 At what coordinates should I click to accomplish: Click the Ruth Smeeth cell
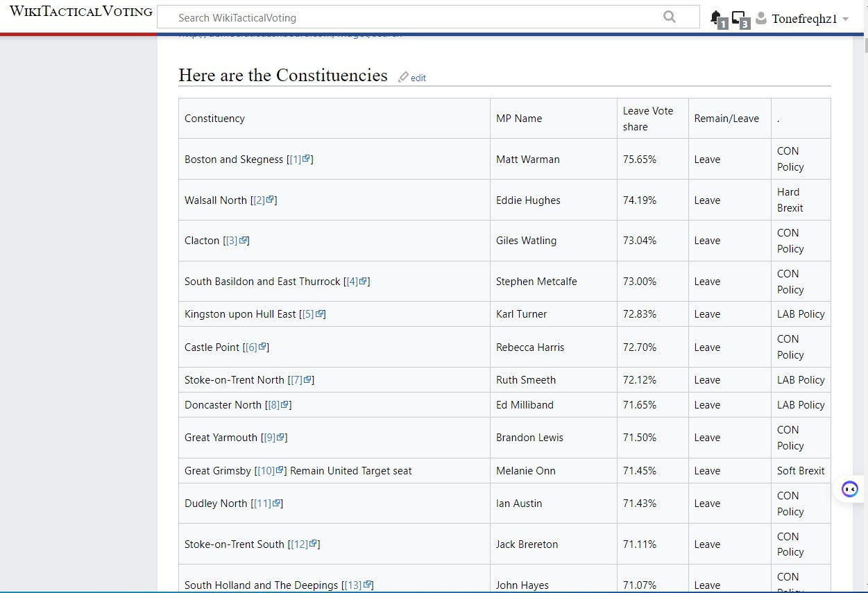[554, 380]
